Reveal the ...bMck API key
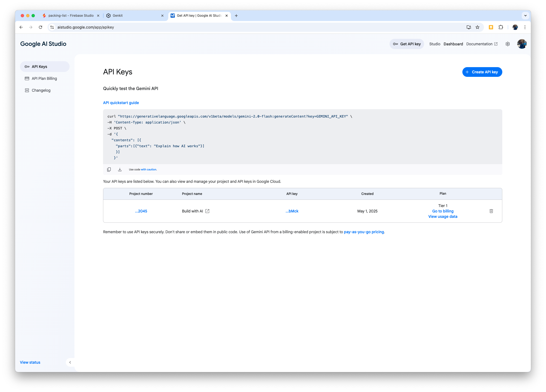The height and width of the screenshot is (392, 546). click(x=292, y=211)
